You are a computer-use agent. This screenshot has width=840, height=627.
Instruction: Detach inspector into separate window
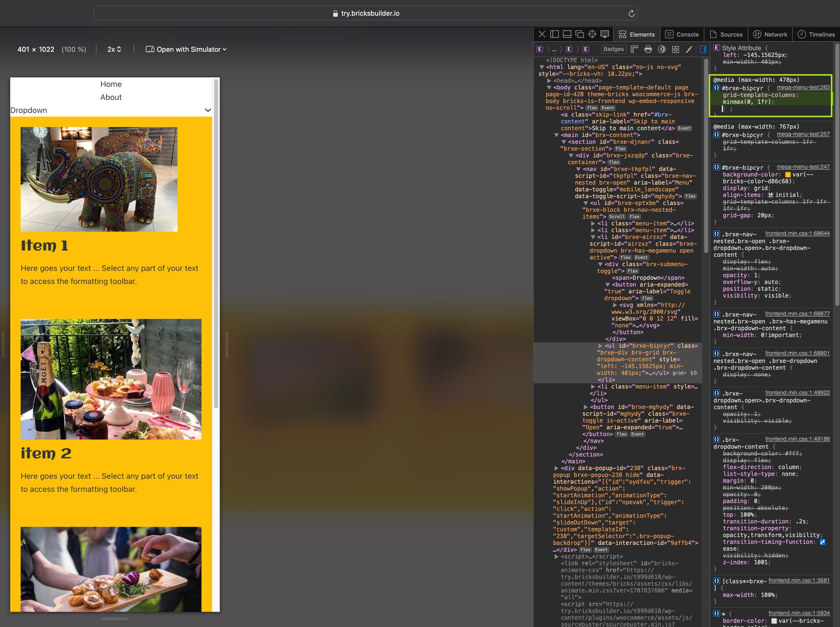580,34
